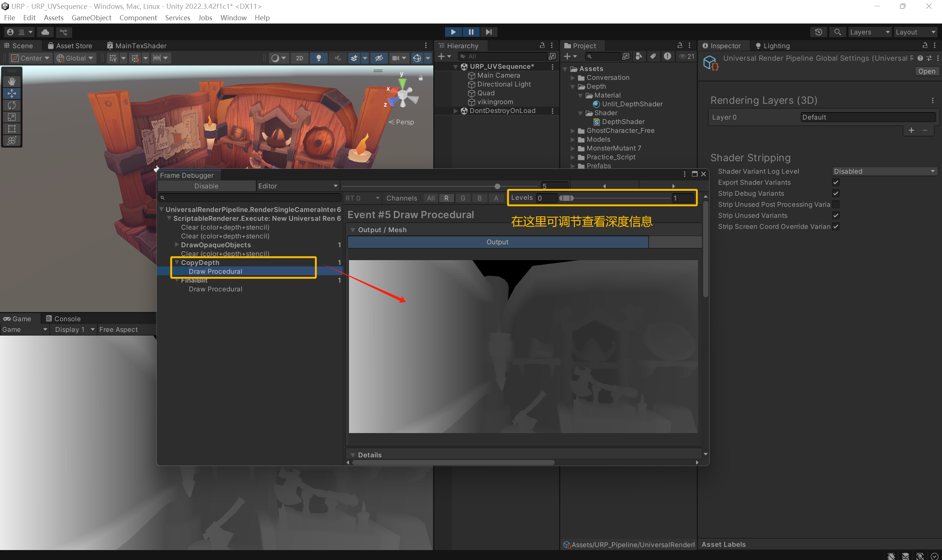The height and width of the screenshot is (560, 942).
Task: Enable Strip Unused Post Processing Variants
Action: 836,205
